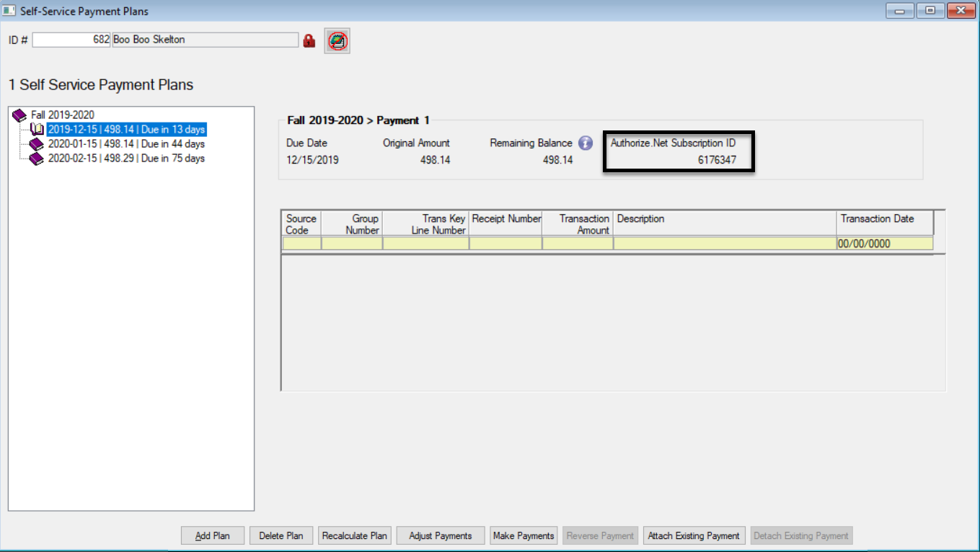980x552 pixels.
Task: Click the Delete Plan button
Action: point(281,535)
